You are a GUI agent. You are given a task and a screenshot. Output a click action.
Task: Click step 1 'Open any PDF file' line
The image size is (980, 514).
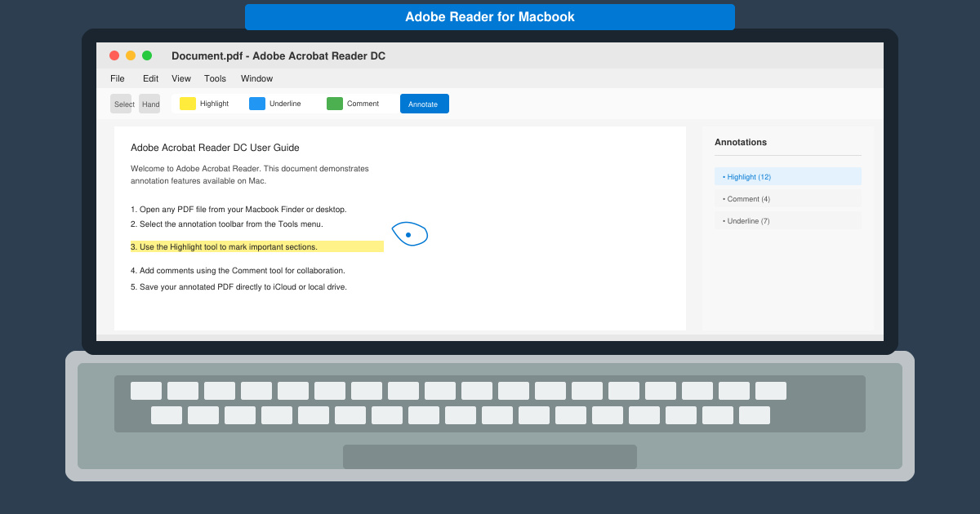tap(238, 209)
